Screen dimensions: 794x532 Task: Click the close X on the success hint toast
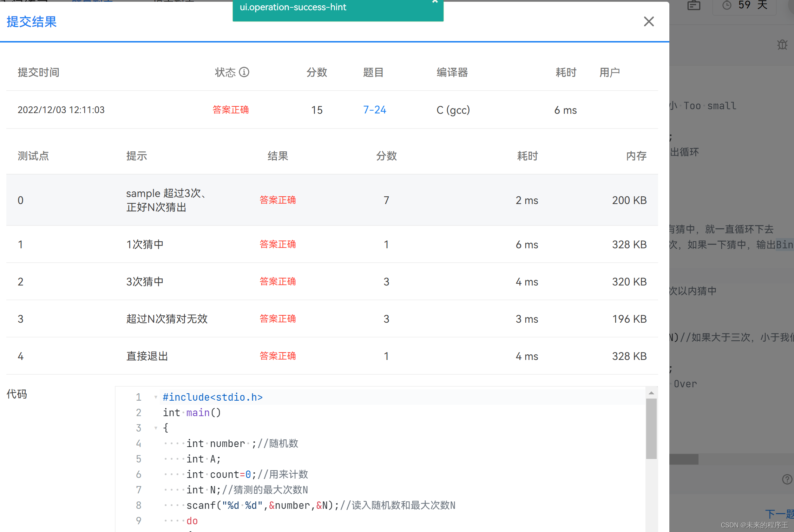(x=435, y=2)
